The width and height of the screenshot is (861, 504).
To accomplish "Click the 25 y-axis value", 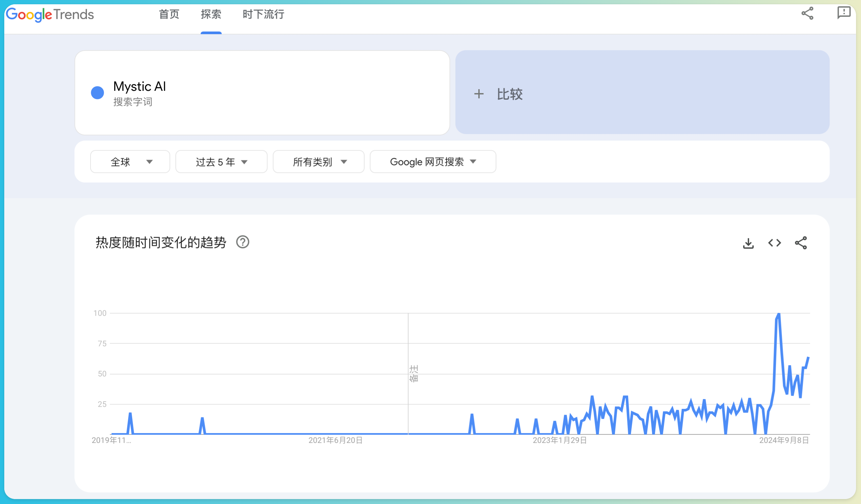I will point(102,404).
